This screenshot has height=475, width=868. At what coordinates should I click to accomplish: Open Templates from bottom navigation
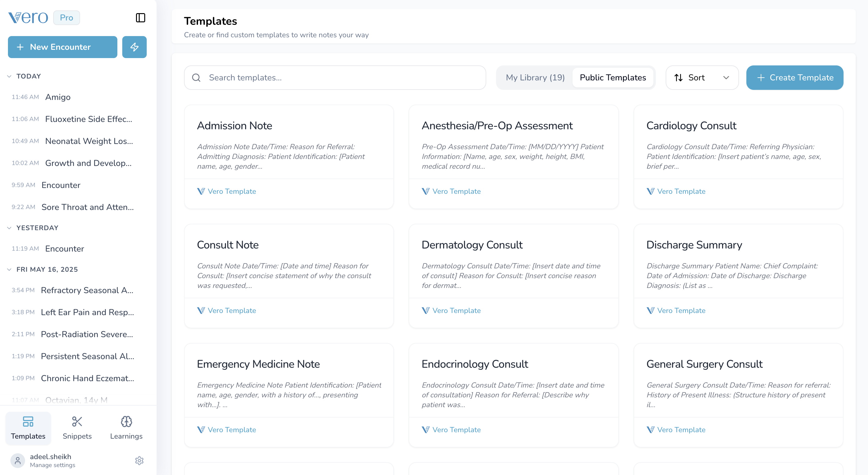28,428
